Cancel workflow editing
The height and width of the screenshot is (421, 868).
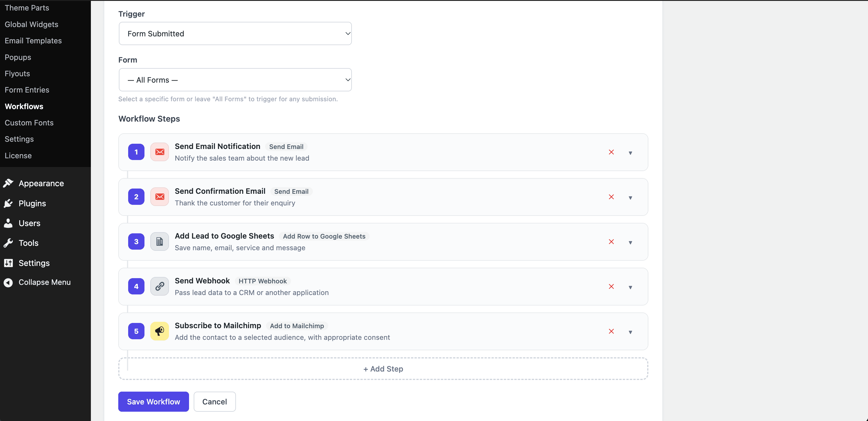[x=215, y=402]
